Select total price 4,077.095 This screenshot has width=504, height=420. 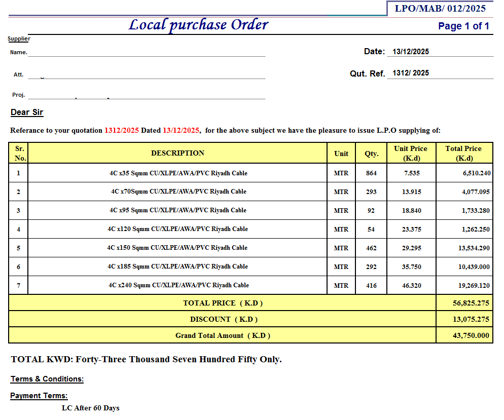point(476,192)
